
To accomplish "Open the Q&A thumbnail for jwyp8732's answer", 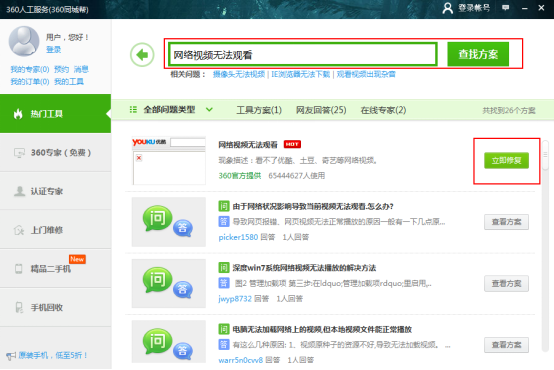I will point(169,283).
